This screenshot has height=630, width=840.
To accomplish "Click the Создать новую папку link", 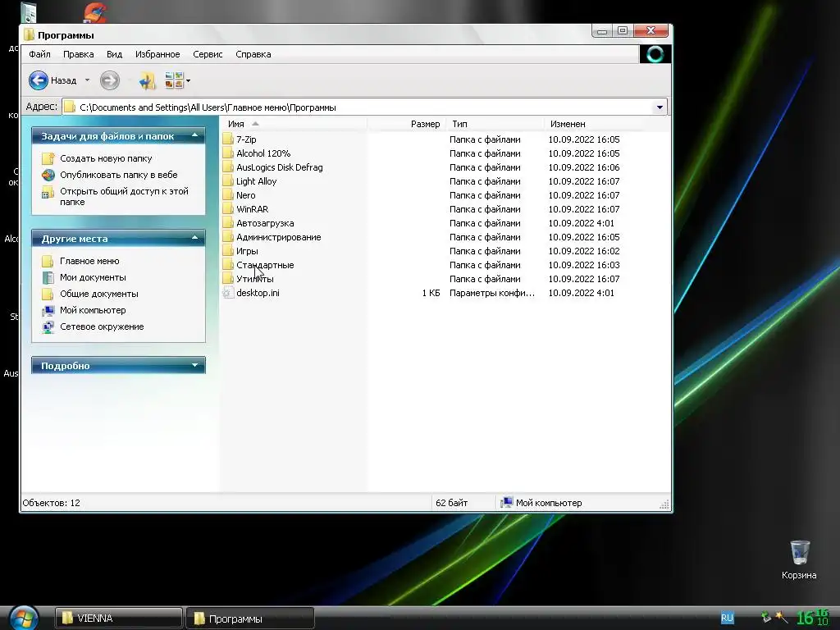I will click(106, 158).
